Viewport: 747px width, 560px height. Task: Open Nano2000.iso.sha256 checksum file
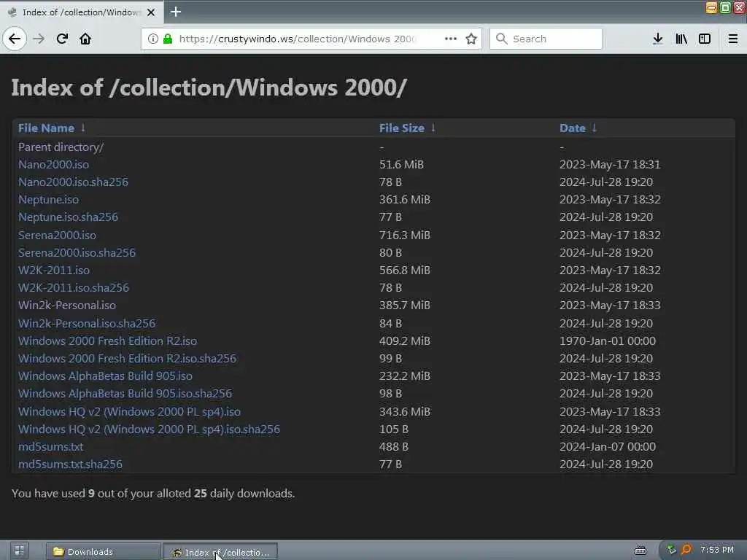click(73, 182)
